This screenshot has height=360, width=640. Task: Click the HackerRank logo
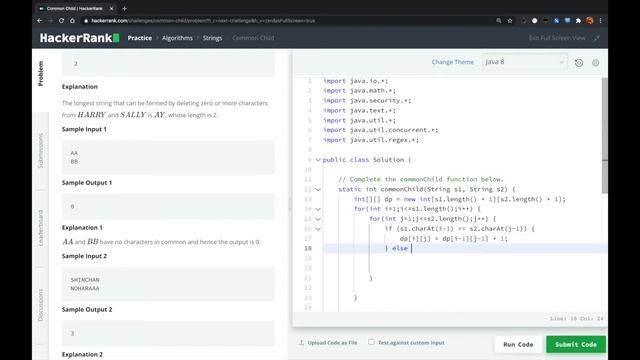[x=80, y=38]
